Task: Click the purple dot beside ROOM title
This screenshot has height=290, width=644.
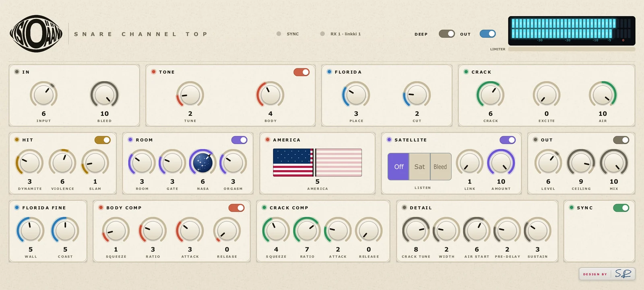Action: (130, 140)
